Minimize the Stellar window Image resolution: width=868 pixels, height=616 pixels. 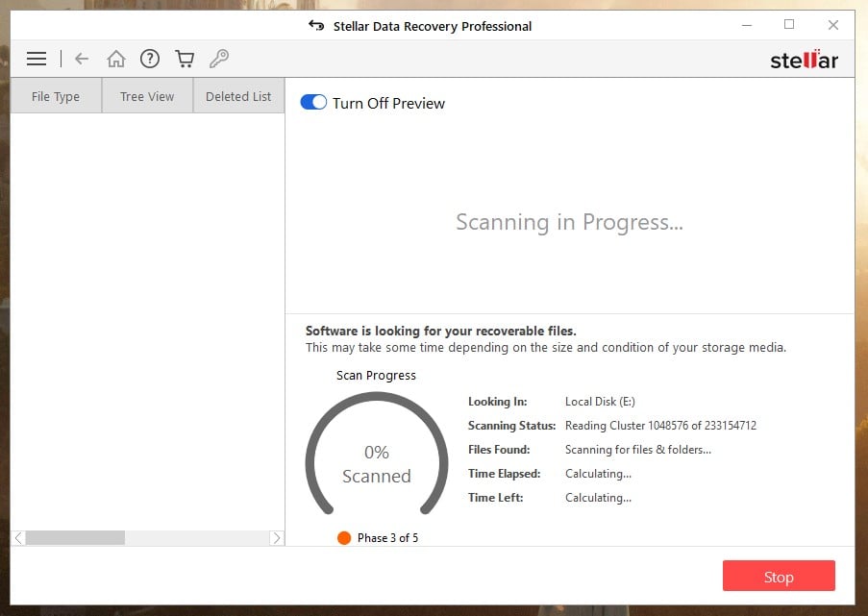(747, 25)
